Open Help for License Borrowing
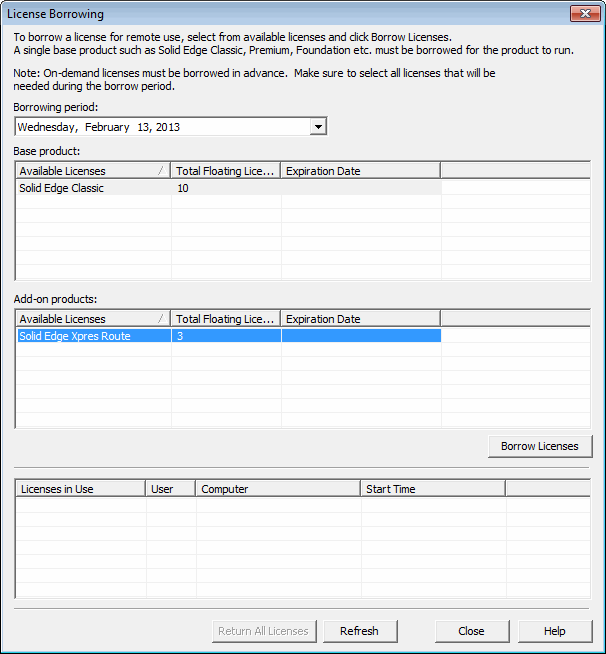606x654 pixels. point(555,631)
